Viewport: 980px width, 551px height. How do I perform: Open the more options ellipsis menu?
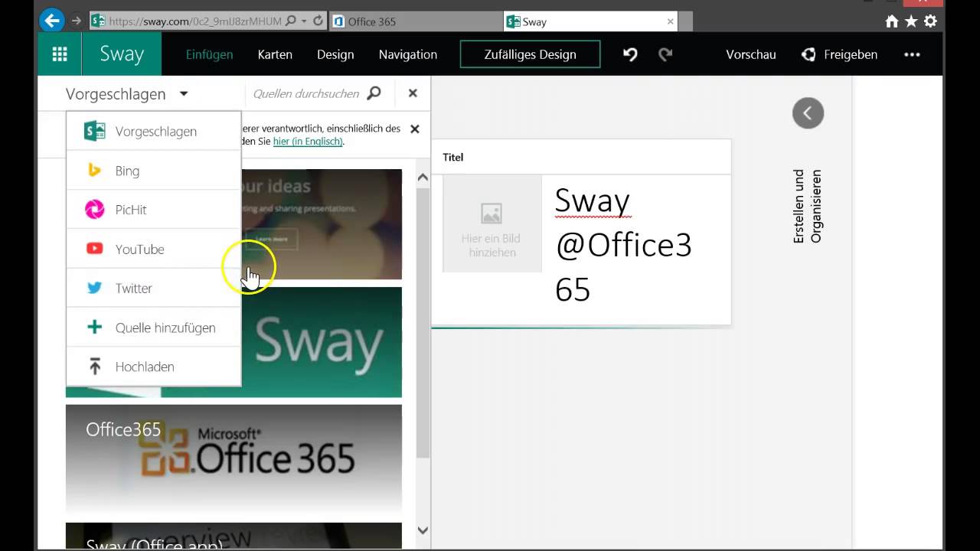(x=912, y=54)
